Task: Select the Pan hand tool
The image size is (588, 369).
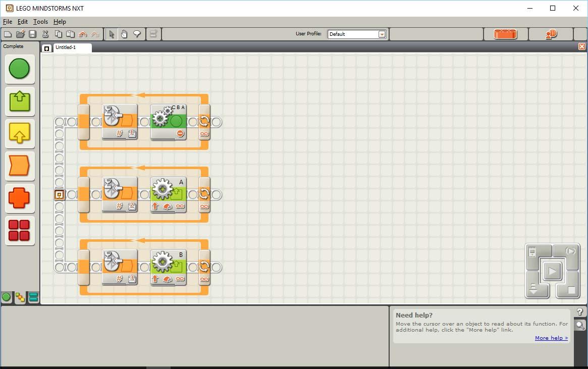Action: click(124, 34)
